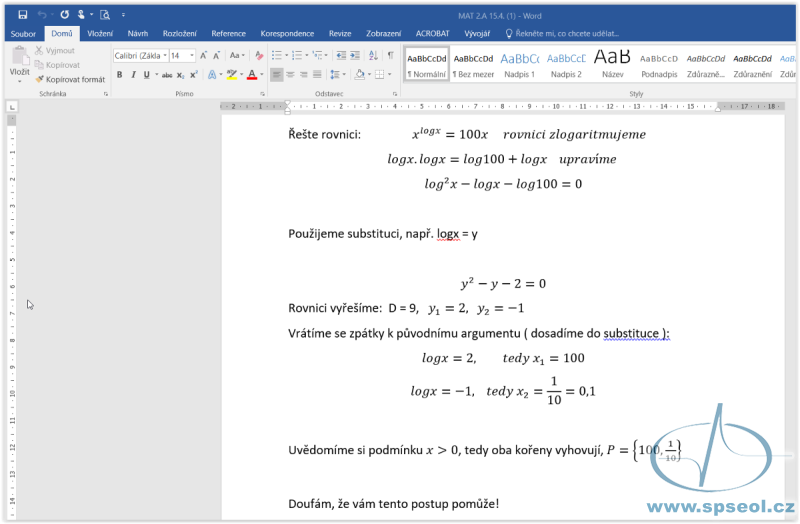800x524 pixels.
Task: Click Vyjmout cut button
Action: point(55,51)
